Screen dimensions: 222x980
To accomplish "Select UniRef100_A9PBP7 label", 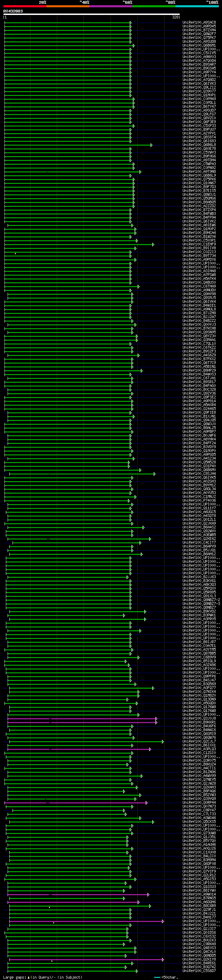I will pyautogui.click(x=199, y=432).
